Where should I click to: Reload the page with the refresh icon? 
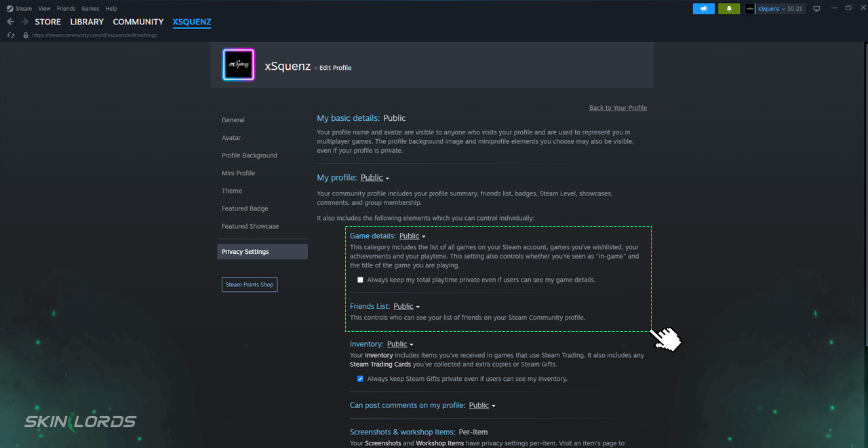[10, 35]
